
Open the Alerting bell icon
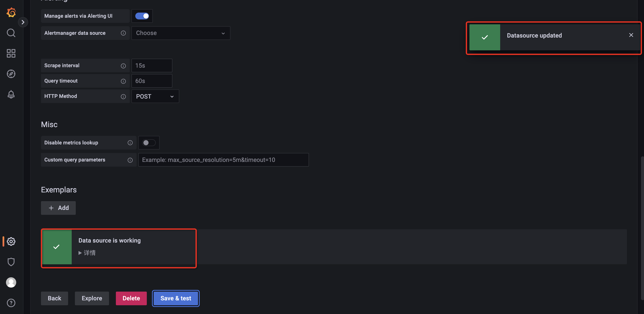[11, 94]
